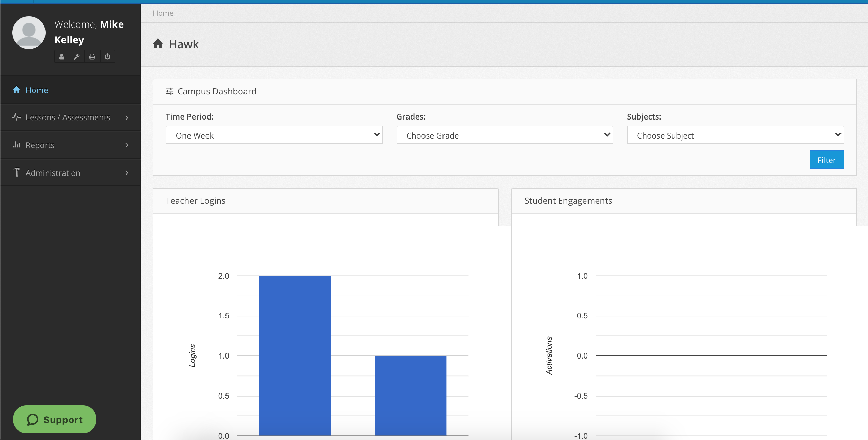Click the Support chat bubble icon

click(x=32, y=420)
